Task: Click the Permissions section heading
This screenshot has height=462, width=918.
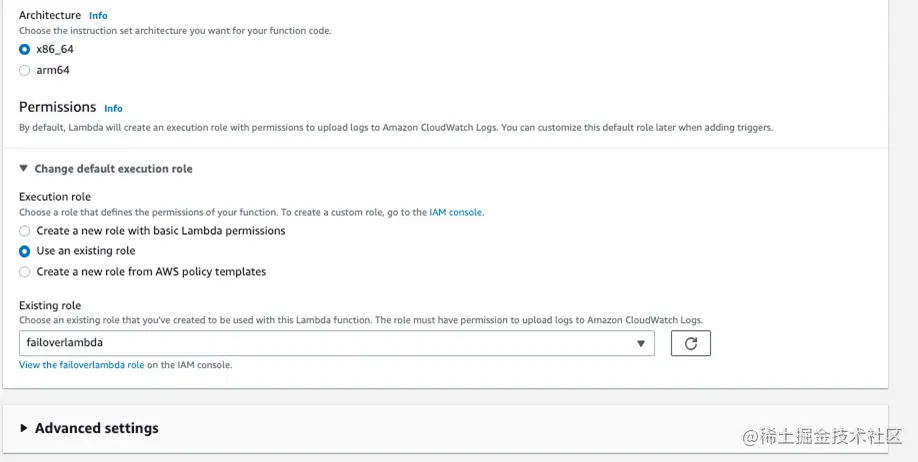Action: (58, 107)
